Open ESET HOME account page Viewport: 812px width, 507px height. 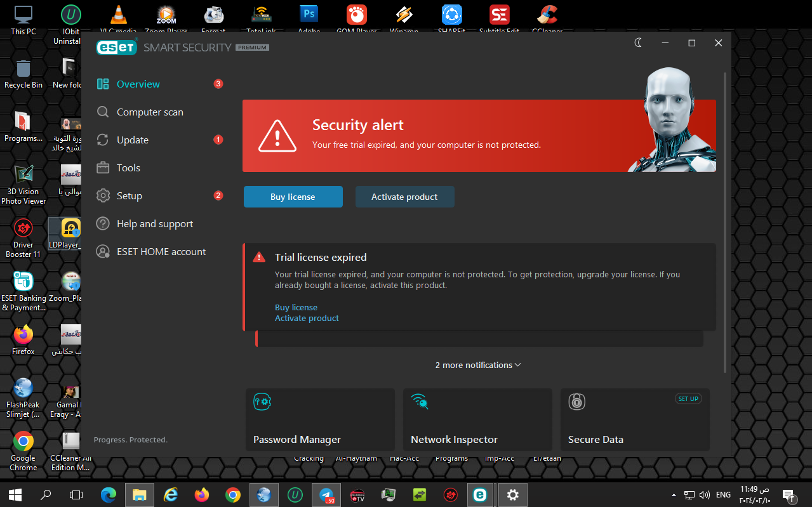(161, 252)
